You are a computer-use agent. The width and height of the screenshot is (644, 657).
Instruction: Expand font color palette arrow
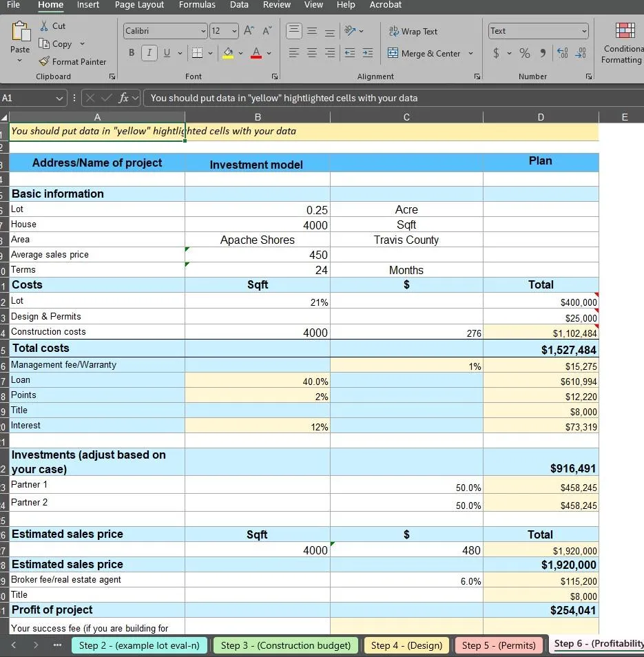tap(269, 53)
